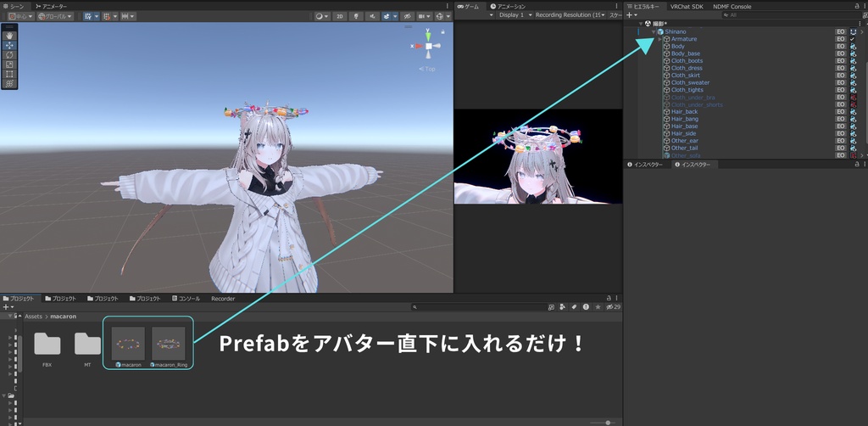Adjust the project icon size slider

pyautogui.click(x=603, y=423)
